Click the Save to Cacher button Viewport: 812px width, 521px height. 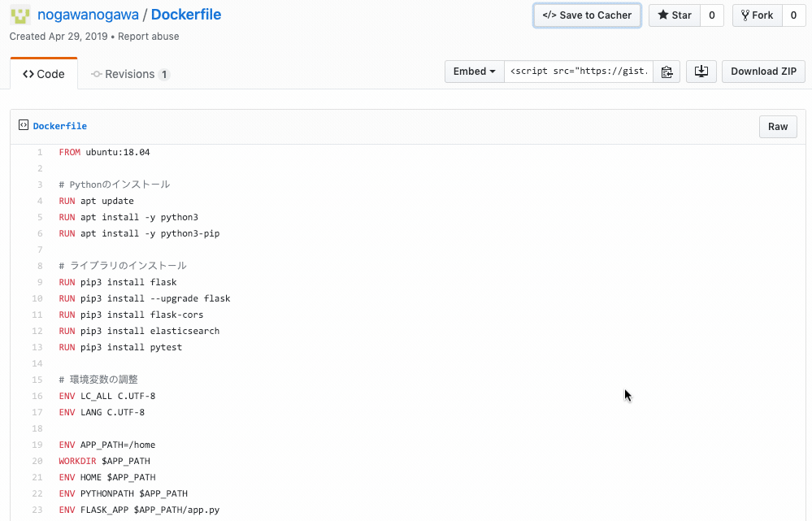point(587,15)
